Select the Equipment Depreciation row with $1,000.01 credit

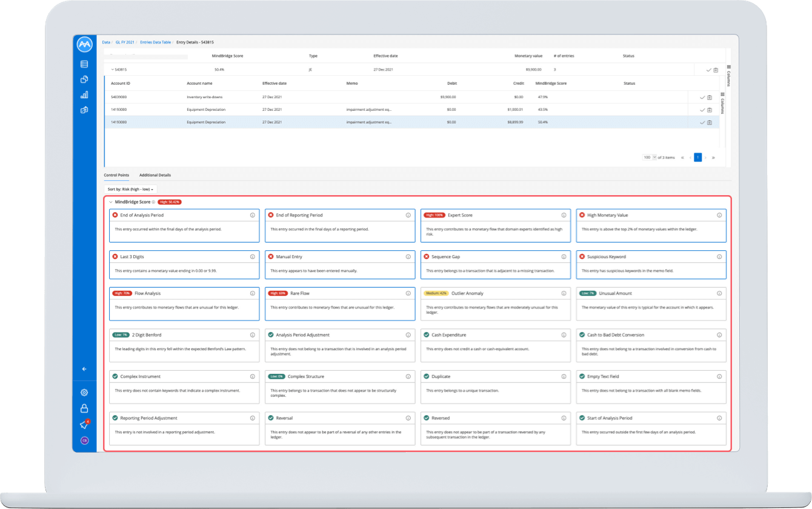coord(412,110)
